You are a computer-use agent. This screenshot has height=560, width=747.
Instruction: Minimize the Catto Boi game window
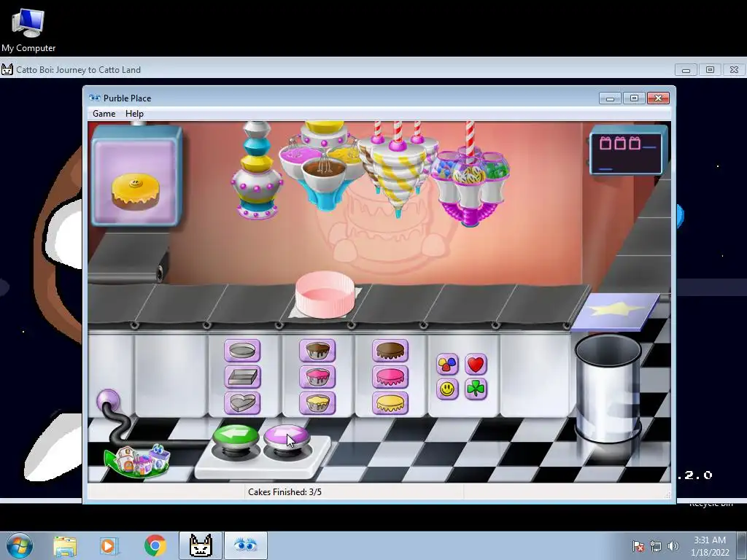686,70
